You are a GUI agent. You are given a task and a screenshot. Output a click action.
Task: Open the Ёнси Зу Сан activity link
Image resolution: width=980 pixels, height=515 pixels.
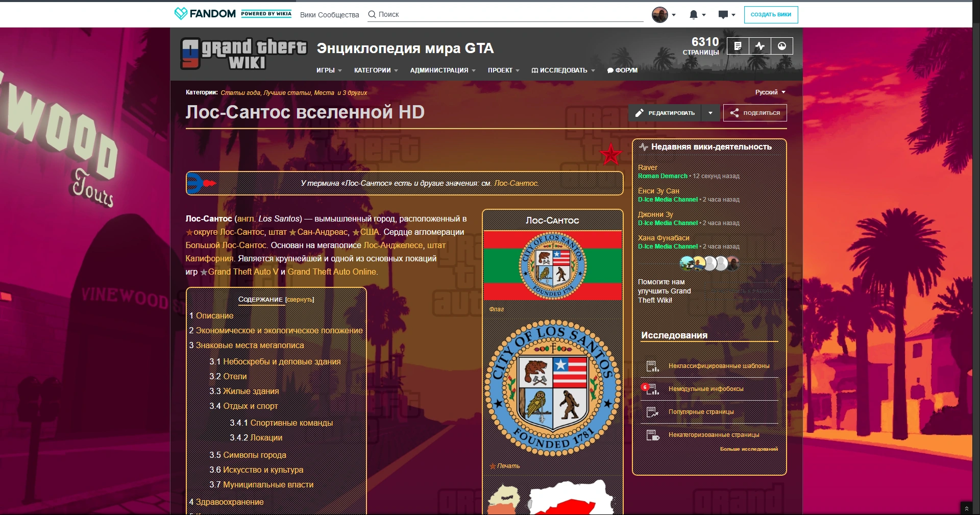(x=658, y=191)
